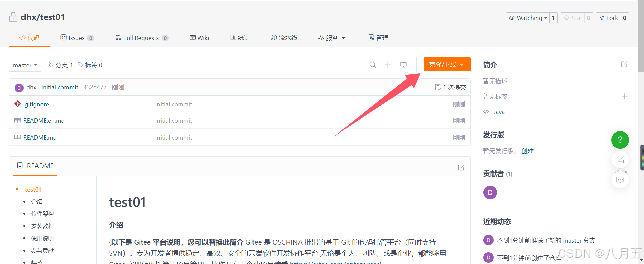Click the Java language link
This screenshot has width=644, height=264.
(499, 112)
